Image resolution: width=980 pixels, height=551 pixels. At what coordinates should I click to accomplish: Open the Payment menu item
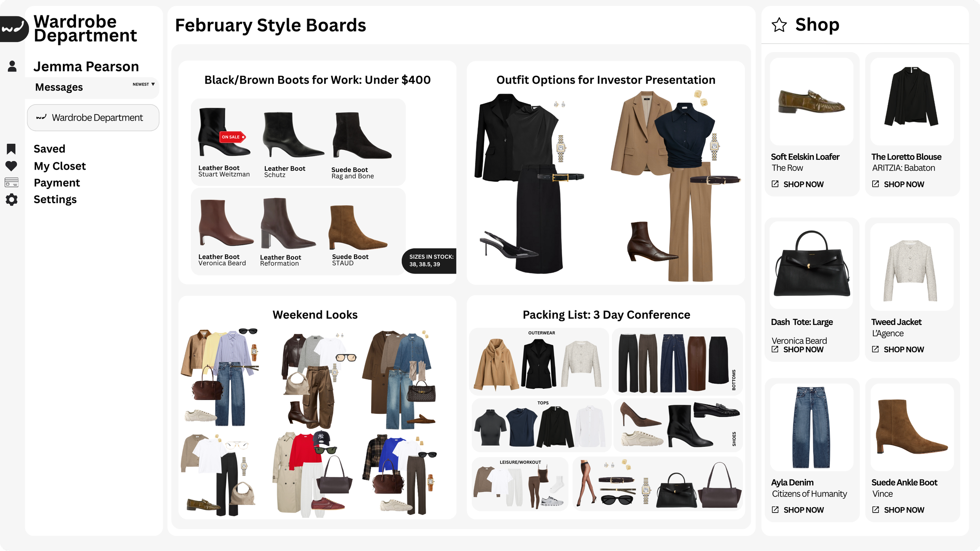pyautogui.click(x=57, y=183)
